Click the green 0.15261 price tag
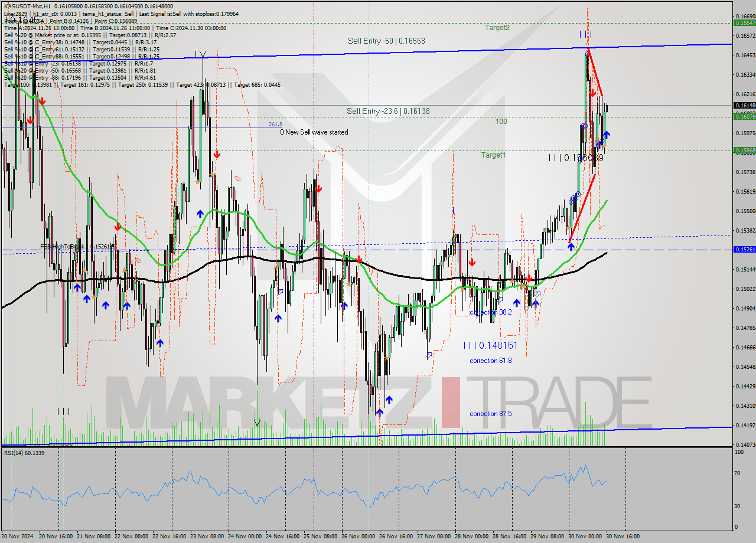This screenshot has height=543, width=756. click(x=744, y=250)
